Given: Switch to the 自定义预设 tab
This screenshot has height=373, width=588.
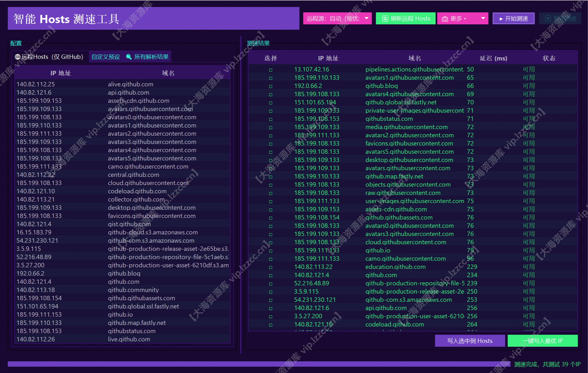Looking at the screenshot, I should tap(106, 57).
